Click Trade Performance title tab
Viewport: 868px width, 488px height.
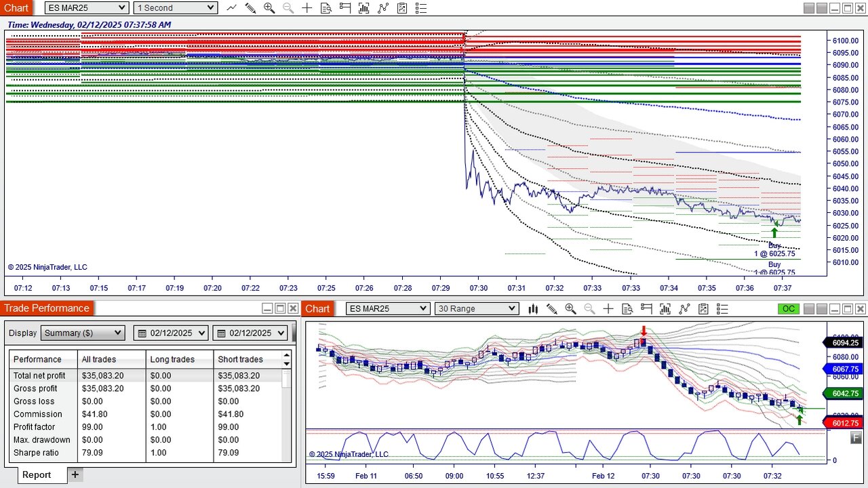[46, 308]
